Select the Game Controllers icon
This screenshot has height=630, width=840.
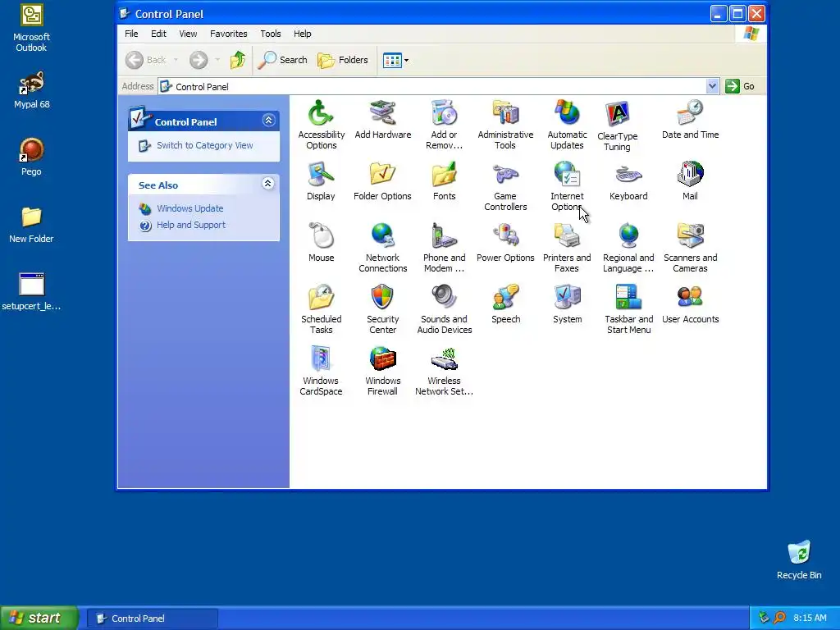[505, 186]
